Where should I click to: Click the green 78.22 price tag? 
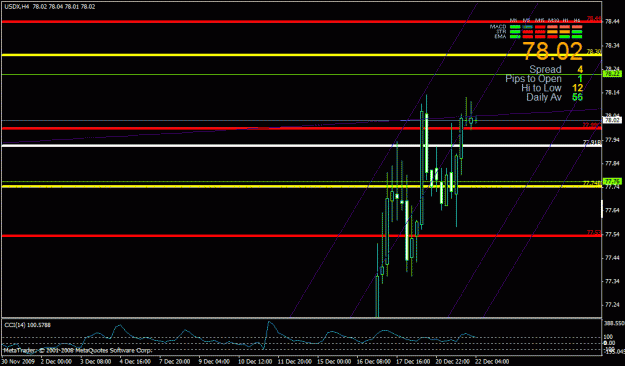(x=612, y=74)
